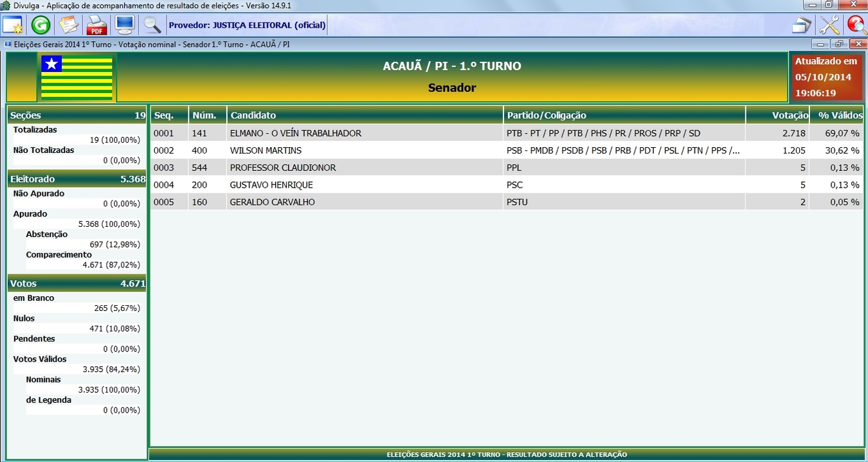Sort by the Partido/Coligação column header
Image resolution: width=868 pixels, height=462 pixels.
[x=625, y=115]
